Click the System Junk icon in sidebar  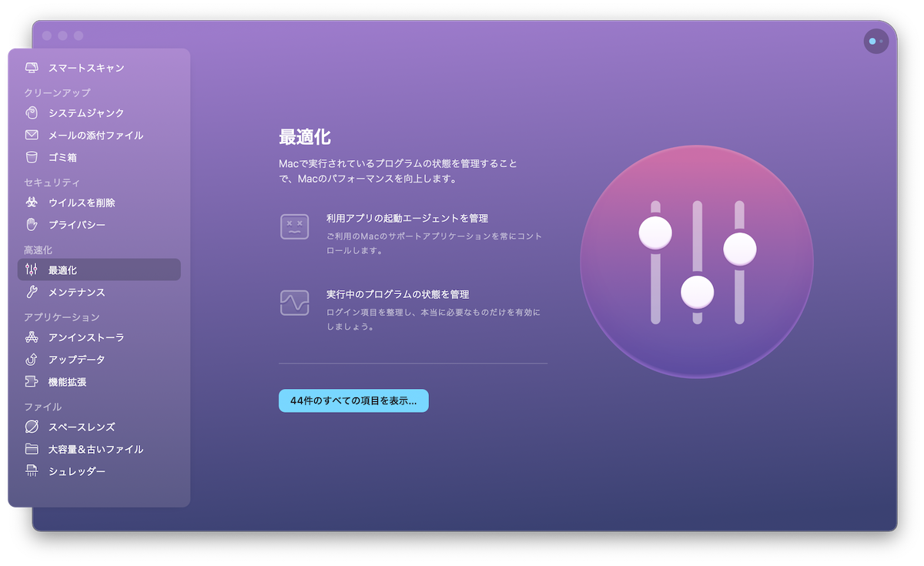click(x=32, y=112)
